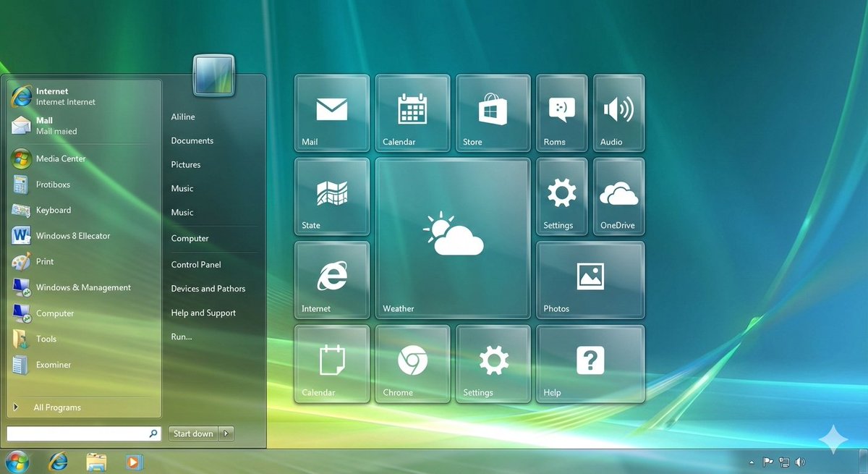The width and height of the screenshot is (868, 474).
Task: Open the Roms chat tile
Action: [562, 113]
